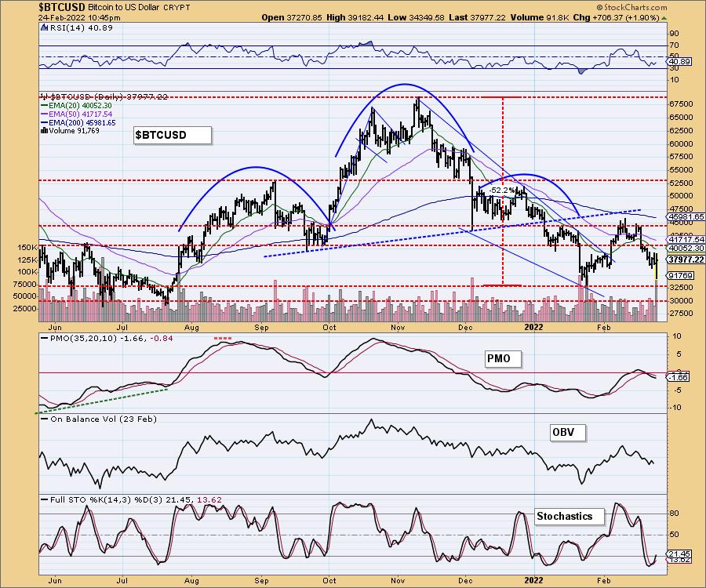Click the EMA(50) 41717.54 legend entry
The width and height of the screenshot is (706, 588).
tap(80, 114)
